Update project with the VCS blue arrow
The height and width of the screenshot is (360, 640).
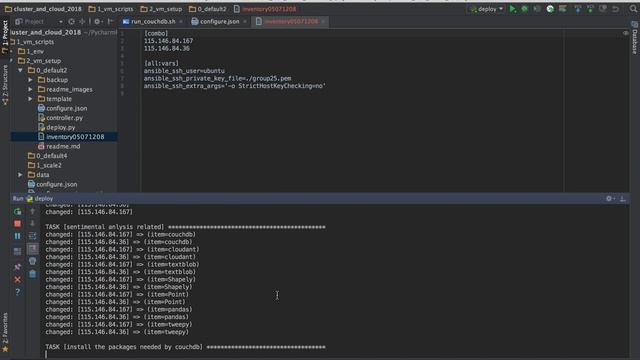point(578,9)
